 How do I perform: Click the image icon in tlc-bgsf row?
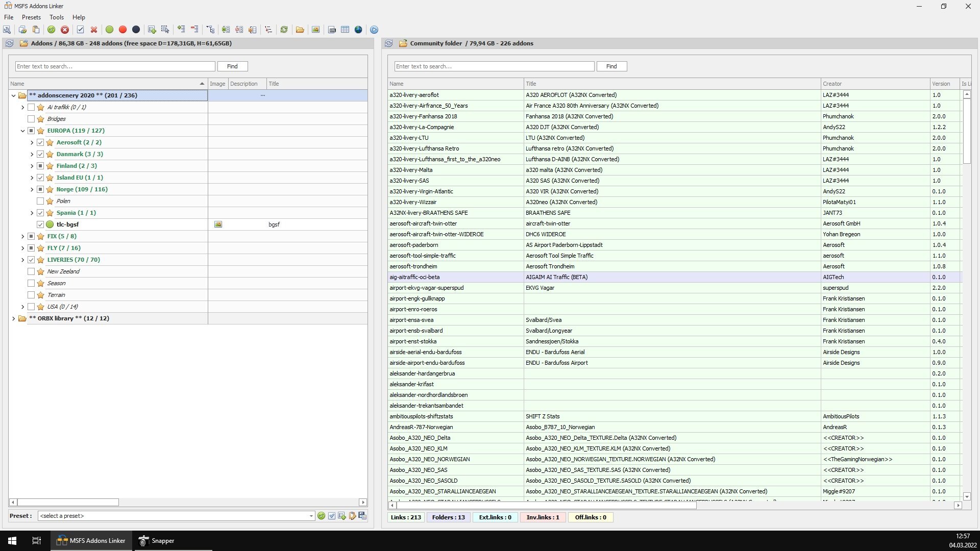tap(218, 224)
